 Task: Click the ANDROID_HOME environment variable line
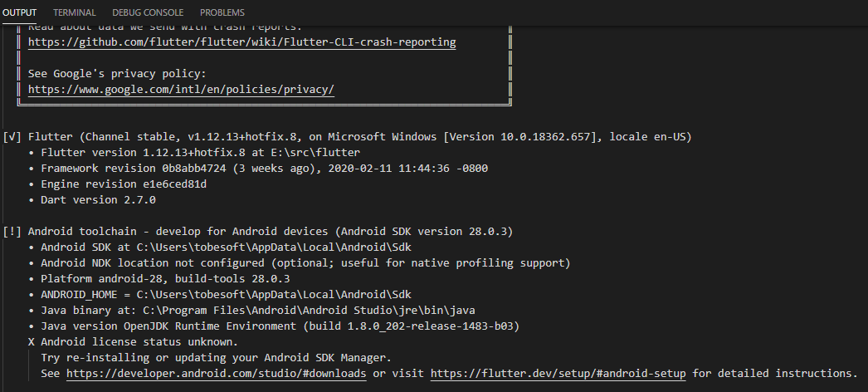[220, 295]
